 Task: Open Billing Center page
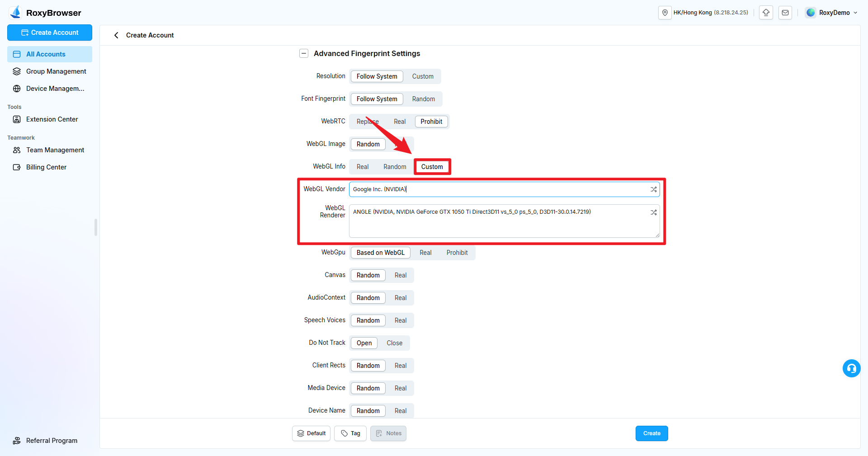tap(50, 167)
